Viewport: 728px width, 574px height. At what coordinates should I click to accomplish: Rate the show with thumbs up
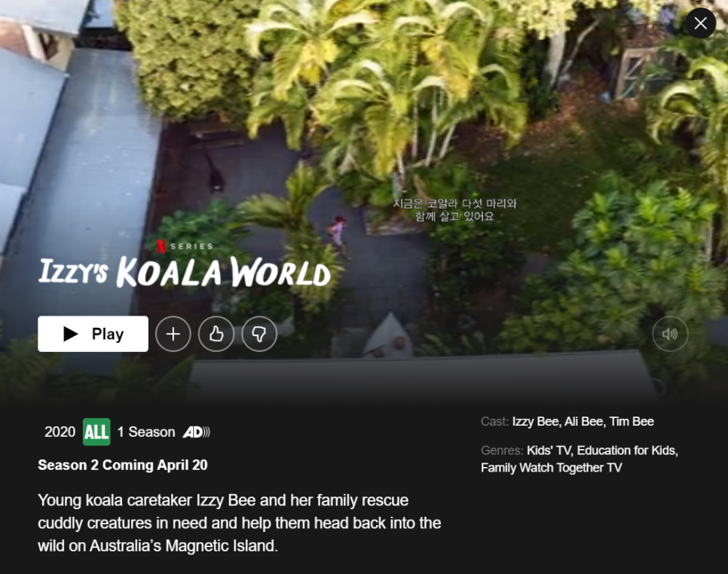coord(216,334)
